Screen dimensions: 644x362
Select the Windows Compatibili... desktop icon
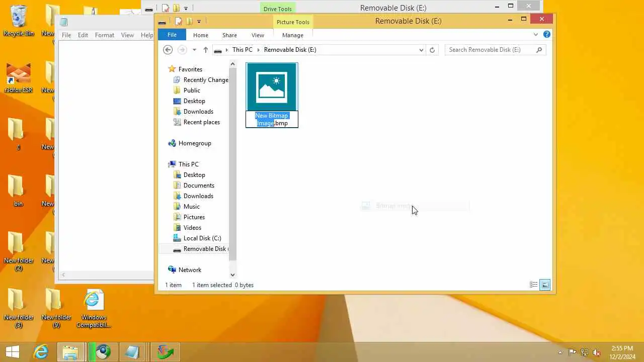coord(94,309)
